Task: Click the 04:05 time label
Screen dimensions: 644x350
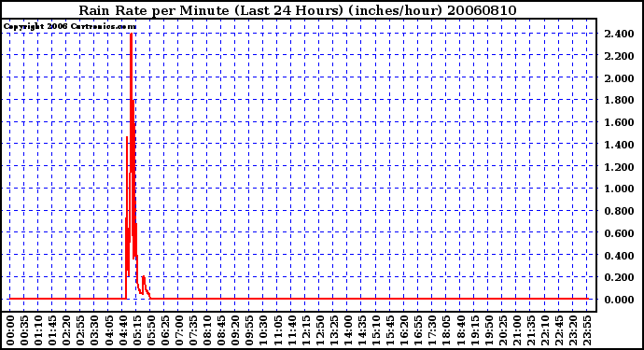Action: click(109, 330)
